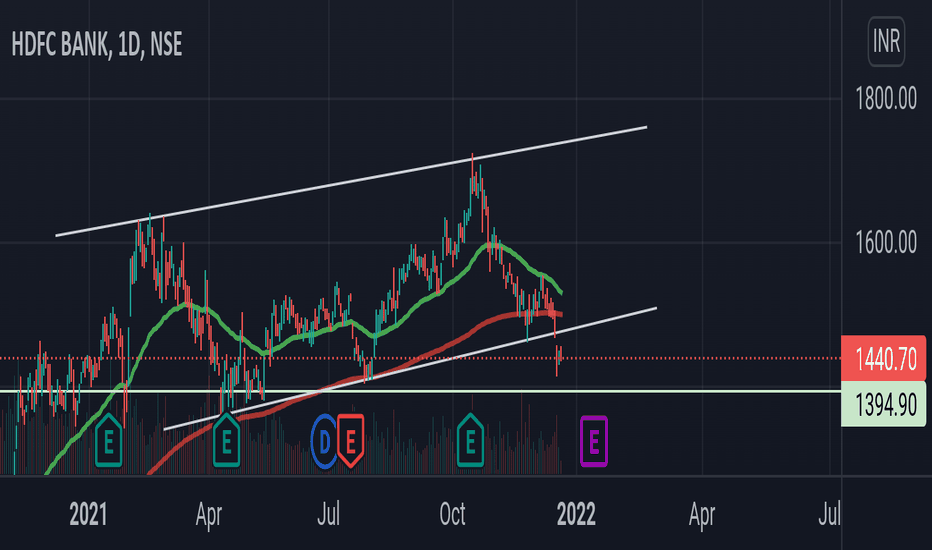
Task: Select the dotted red current price line
Action: [420, 359]
